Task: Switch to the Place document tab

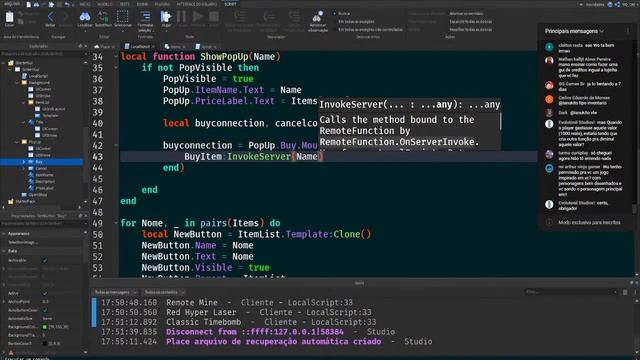Action: pos(104,47)
